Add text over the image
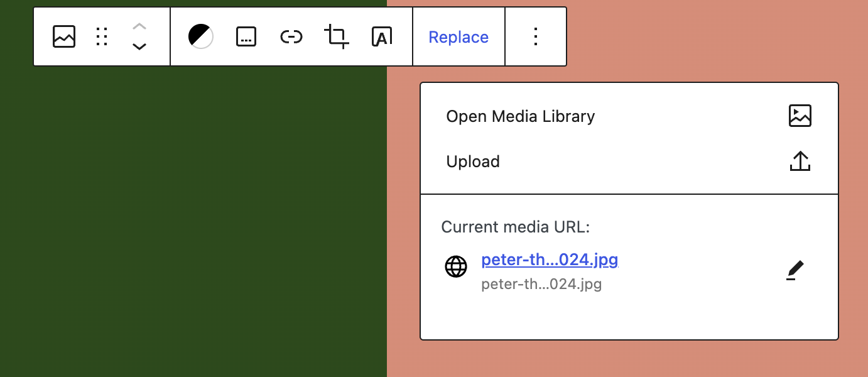This screenshot has height=377, width=868. [x=381, y=36]
